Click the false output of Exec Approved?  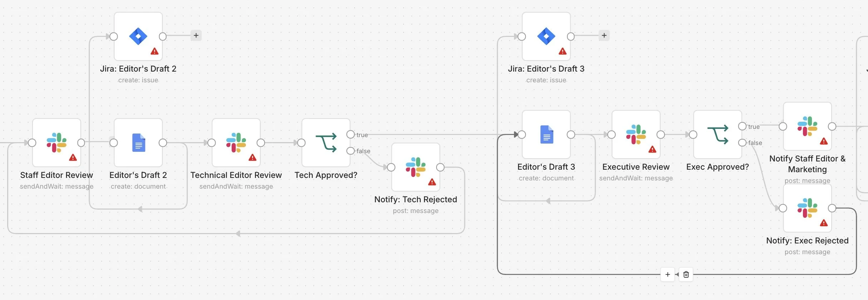[x=742, y=142]
